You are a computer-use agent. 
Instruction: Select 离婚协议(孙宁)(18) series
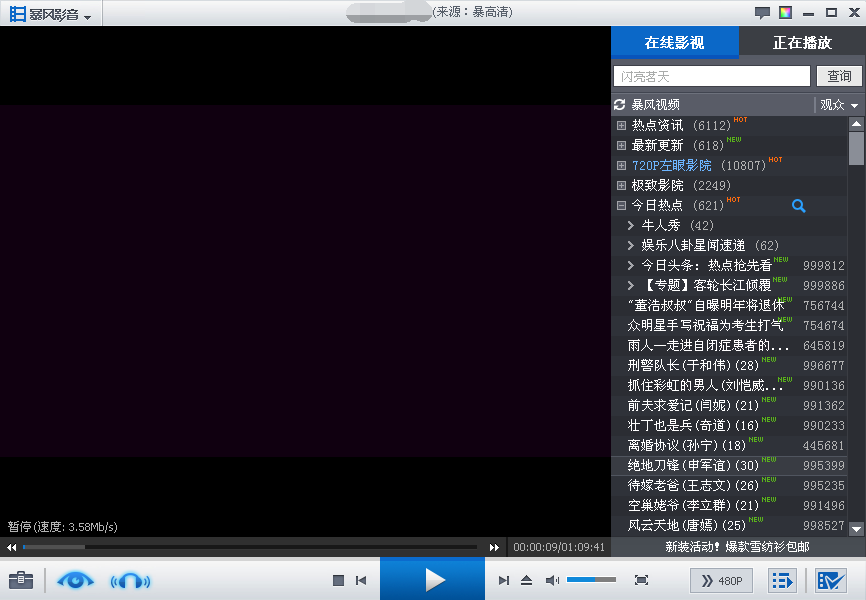[729, 445]
